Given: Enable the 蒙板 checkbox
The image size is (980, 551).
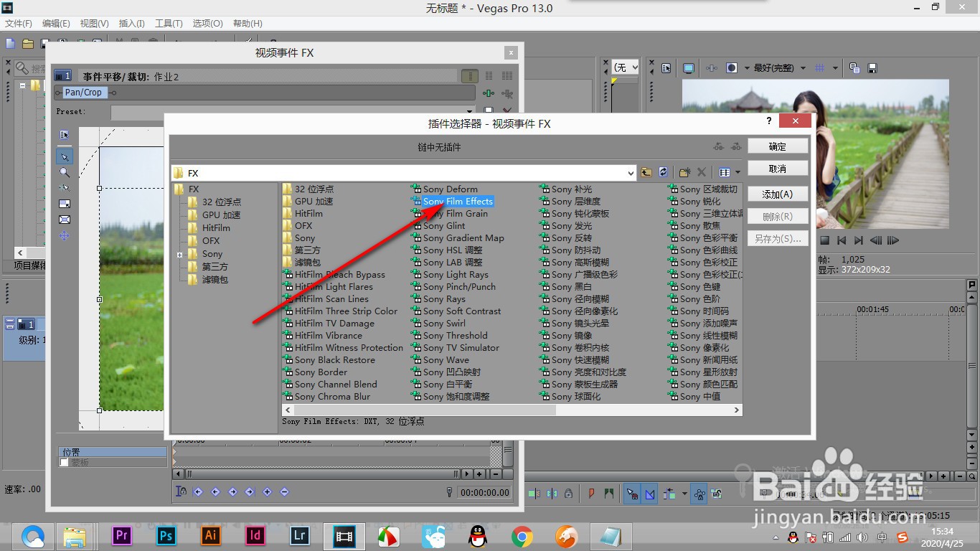Looking at the screenshot, I should [x=64, y=463].
